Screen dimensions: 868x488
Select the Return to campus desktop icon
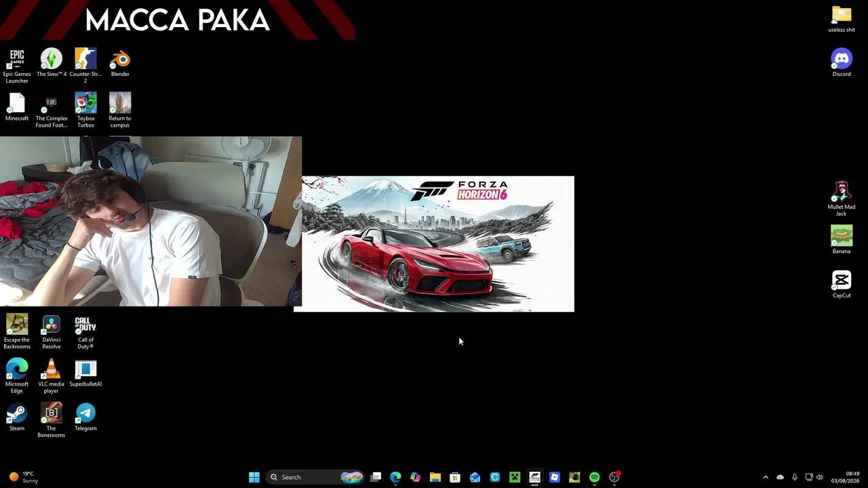point(120,110)
